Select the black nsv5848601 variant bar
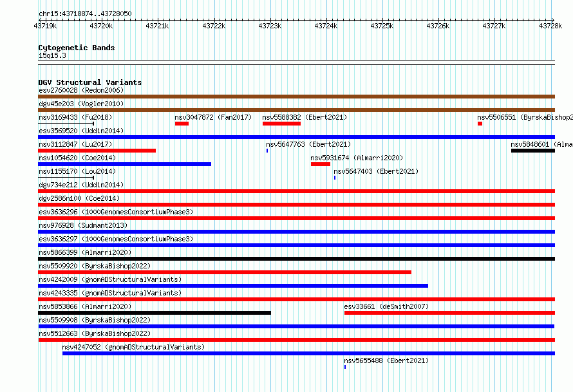 pyautogui.click(x=533, y=151)
